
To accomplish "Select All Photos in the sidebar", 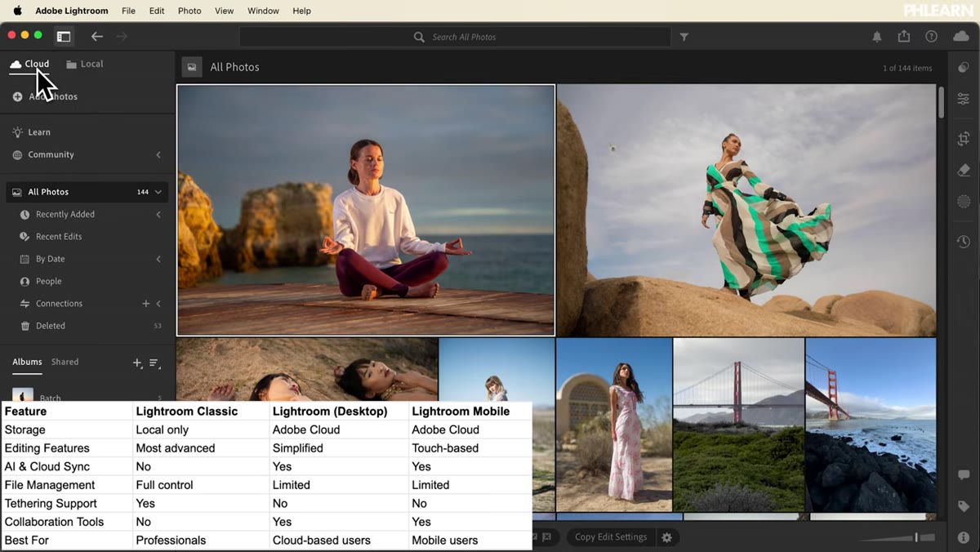I will tap(87, 192).
